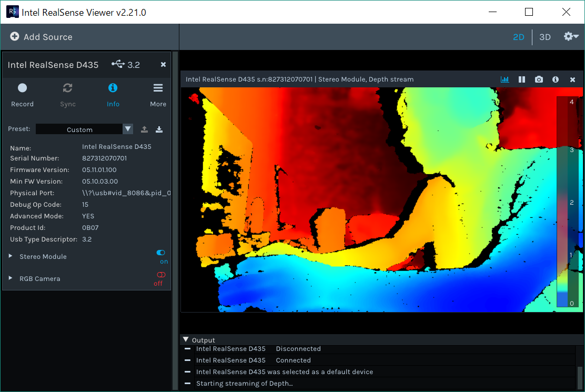Click the Add Source label

[48, 37]
